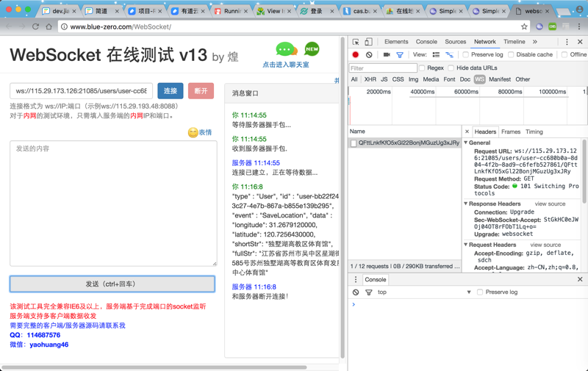Enable Regex filter checkbox

click(x=422, y=68)
